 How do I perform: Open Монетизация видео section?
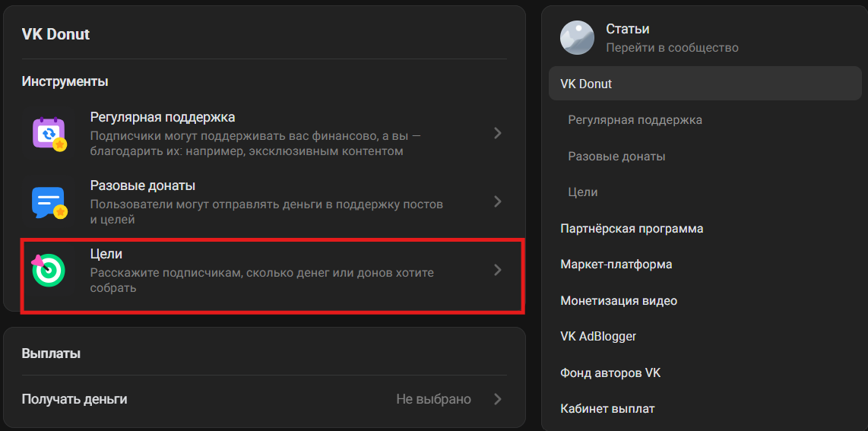(x=618, y=300)
